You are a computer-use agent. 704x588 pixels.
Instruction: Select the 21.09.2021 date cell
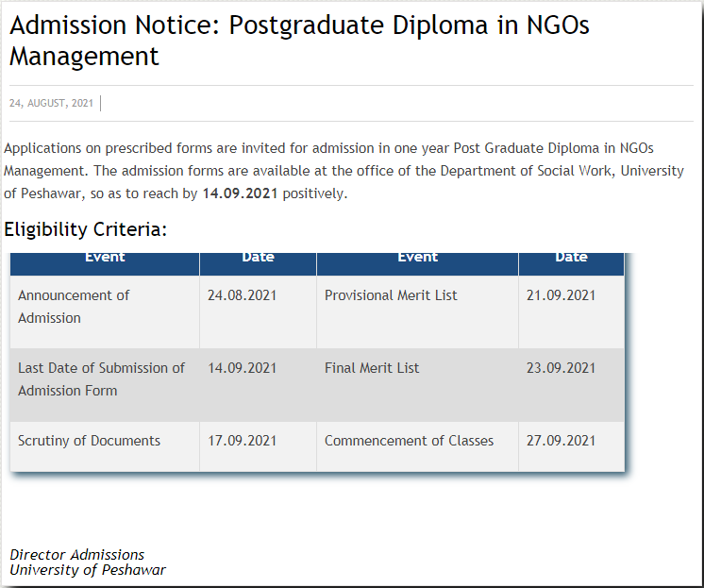point(561,295)
